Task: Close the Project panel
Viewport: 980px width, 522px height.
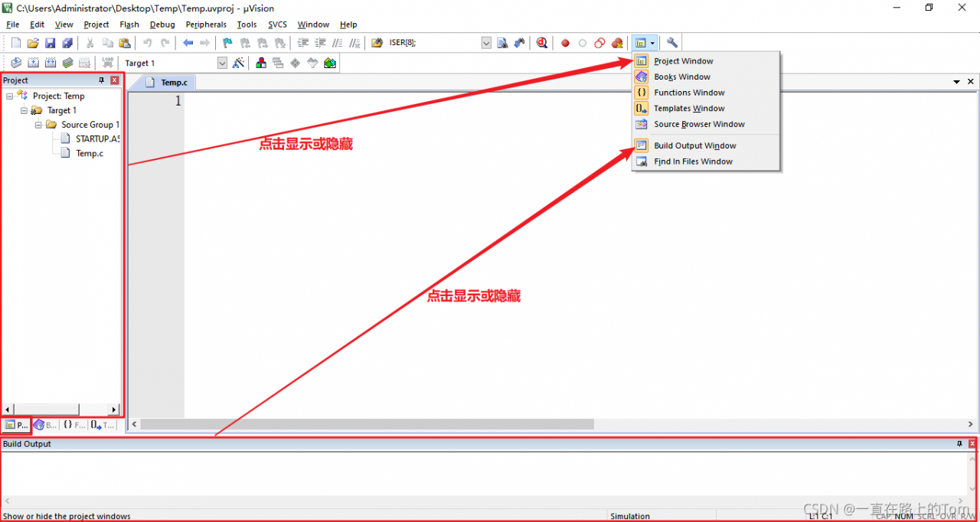Action: click(115, 80)
